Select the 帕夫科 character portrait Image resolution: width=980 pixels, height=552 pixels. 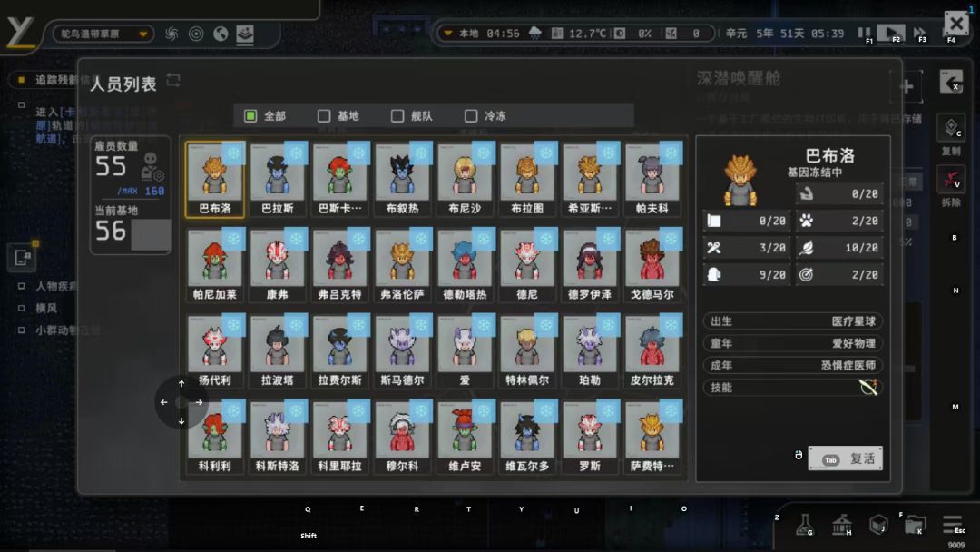(652, 180)
